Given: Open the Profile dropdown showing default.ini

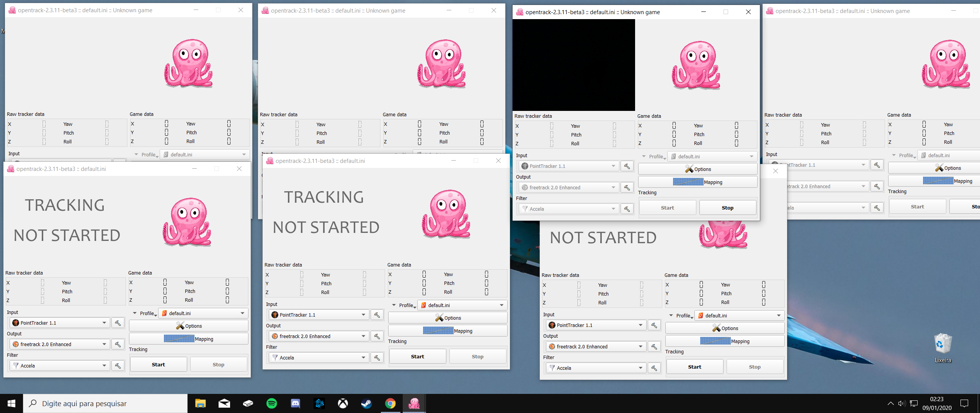Looking at the screenshot, I should [x=203, y=313].
